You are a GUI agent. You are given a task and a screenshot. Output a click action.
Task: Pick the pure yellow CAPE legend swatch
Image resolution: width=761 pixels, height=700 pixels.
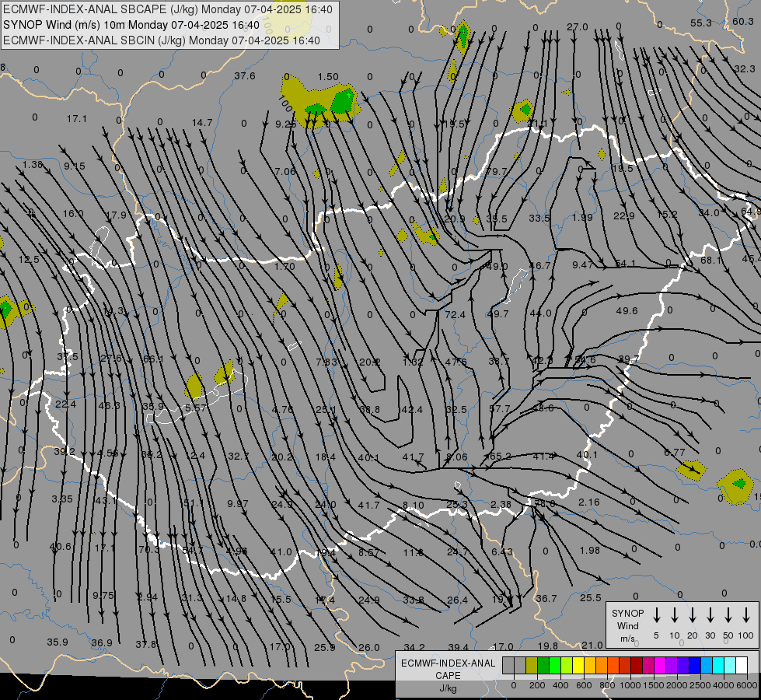point(578,666)
